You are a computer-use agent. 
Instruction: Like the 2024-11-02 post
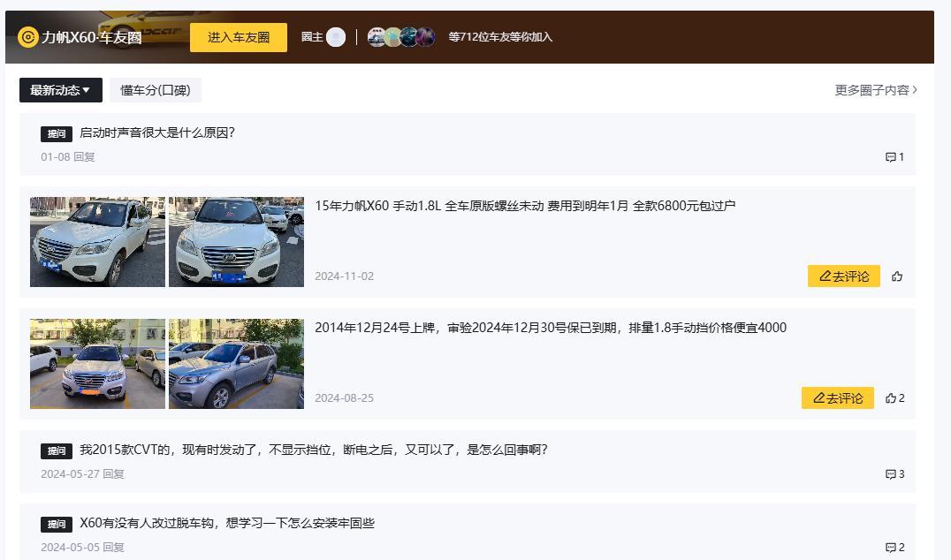pyautogui.click(x=897, y=276)
